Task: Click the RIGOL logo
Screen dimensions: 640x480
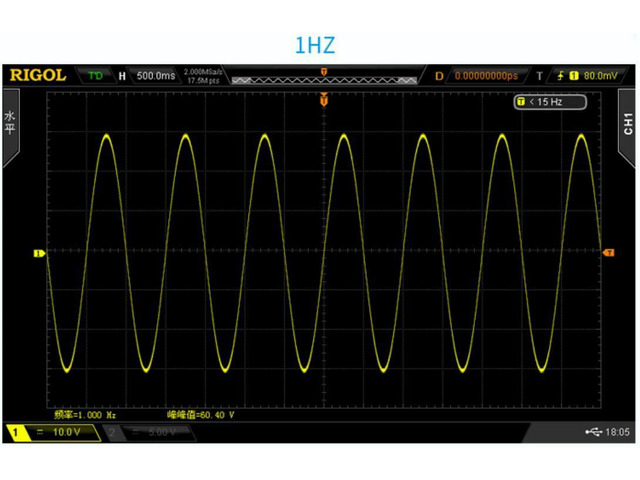Action: pyautogui.click(x=38, y=75)
